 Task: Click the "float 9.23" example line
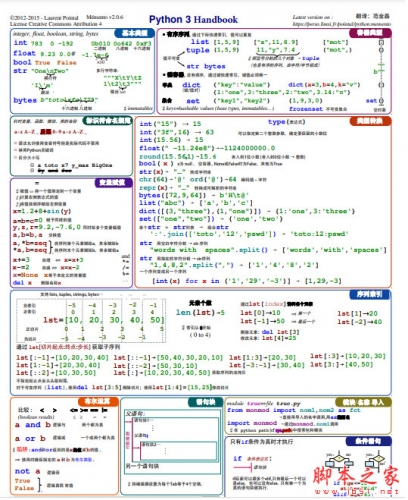[x=44, y=53]
